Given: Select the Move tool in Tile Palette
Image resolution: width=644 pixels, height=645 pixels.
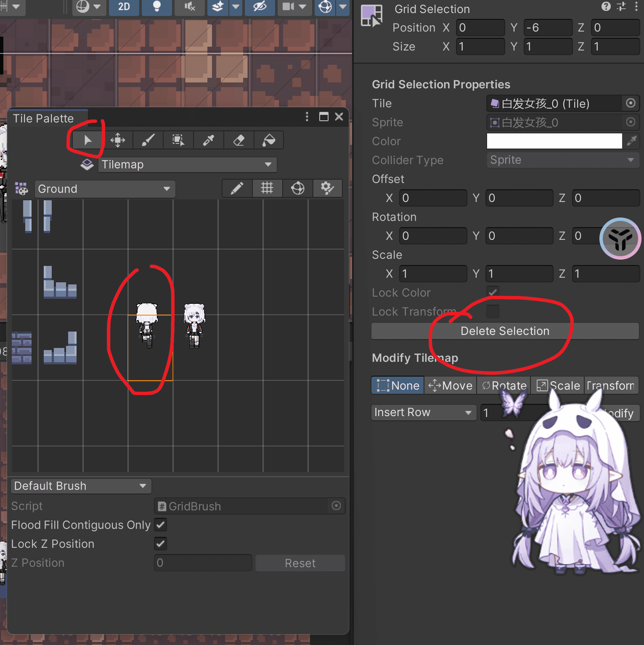Looking at the screenshot, I should pyautogui.click(x=118, y=140).
